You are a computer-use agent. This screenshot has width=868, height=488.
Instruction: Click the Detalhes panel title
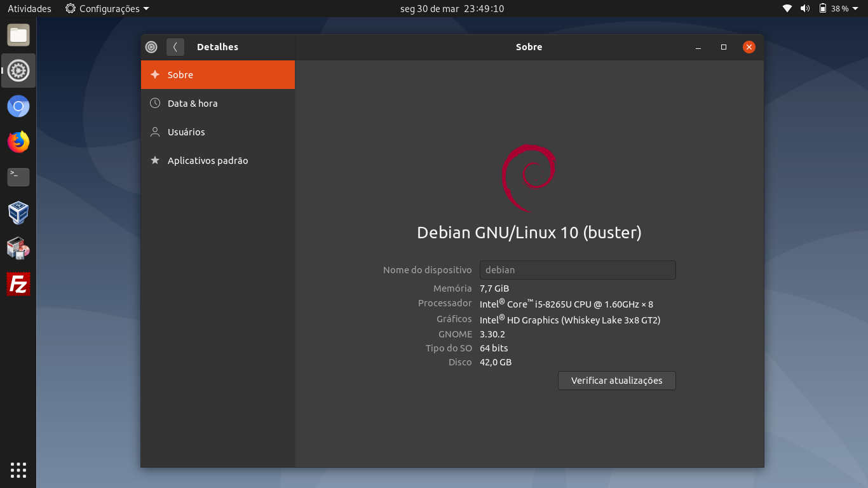click(217, 47)
